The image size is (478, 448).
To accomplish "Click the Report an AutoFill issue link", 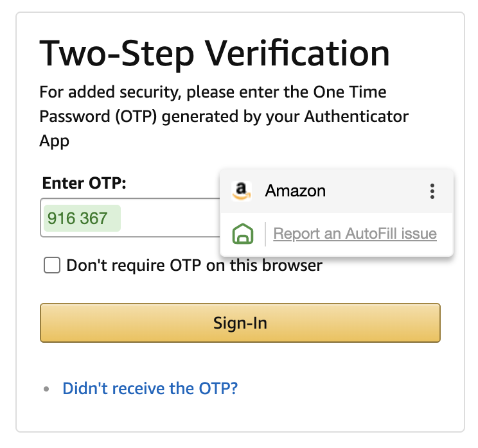I will (x=355, y=234).
